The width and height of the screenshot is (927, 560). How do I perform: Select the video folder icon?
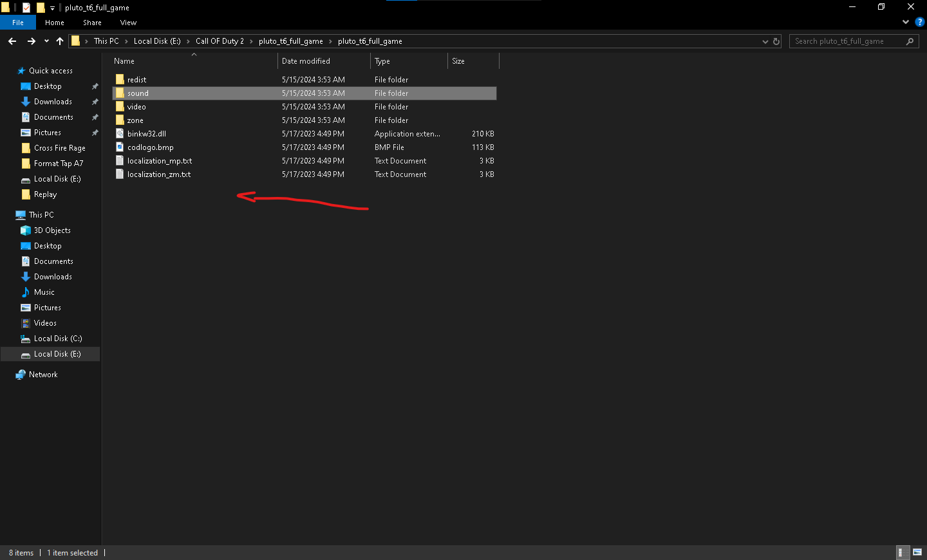coord(120,107)
